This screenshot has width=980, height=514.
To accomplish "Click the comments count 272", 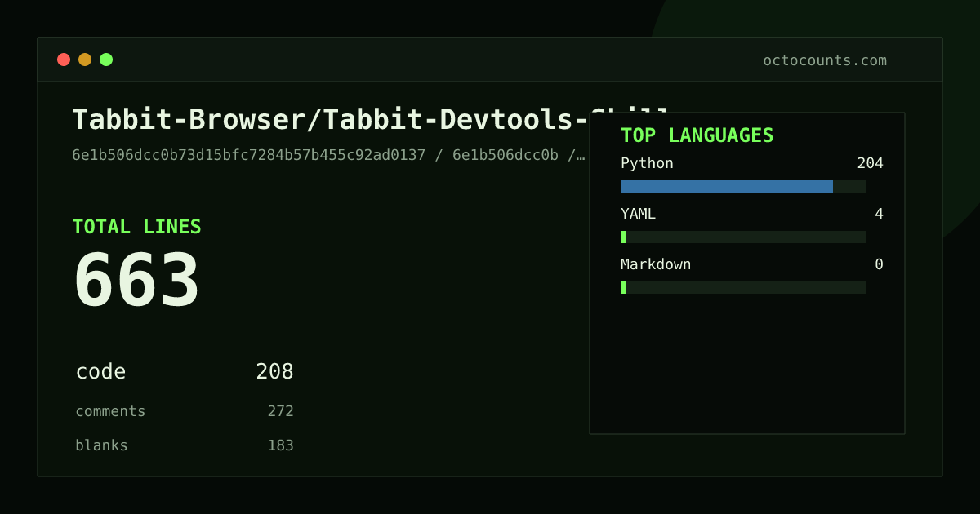I will coord(280,411).
